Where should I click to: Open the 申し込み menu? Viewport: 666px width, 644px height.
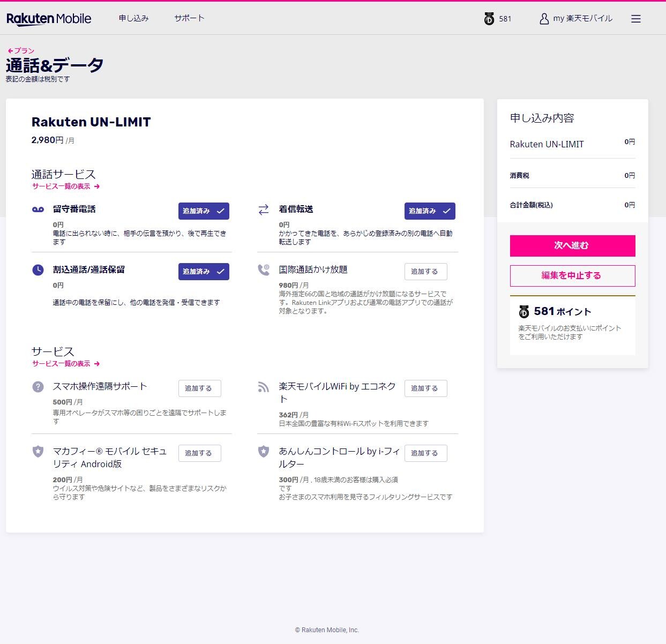(x=134, y=18)
